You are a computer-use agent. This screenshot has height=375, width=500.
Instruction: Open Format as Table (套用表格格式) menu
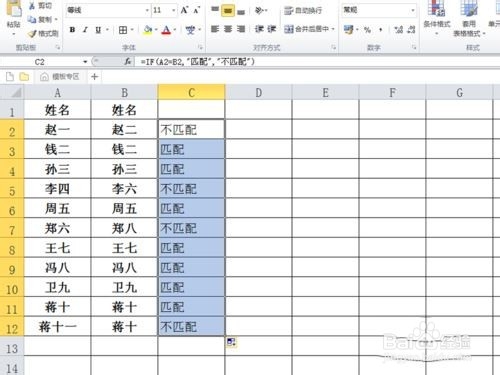(469, 18)
